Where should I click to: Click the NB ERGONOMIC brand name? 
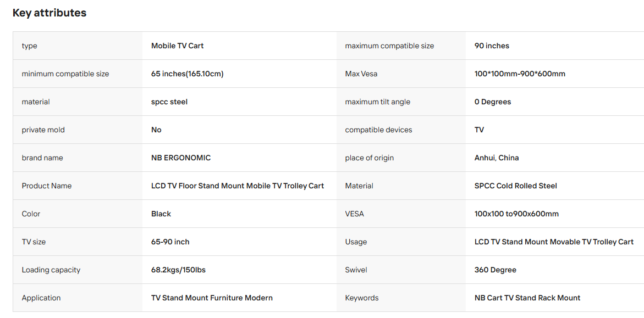[x=181, y=158]
